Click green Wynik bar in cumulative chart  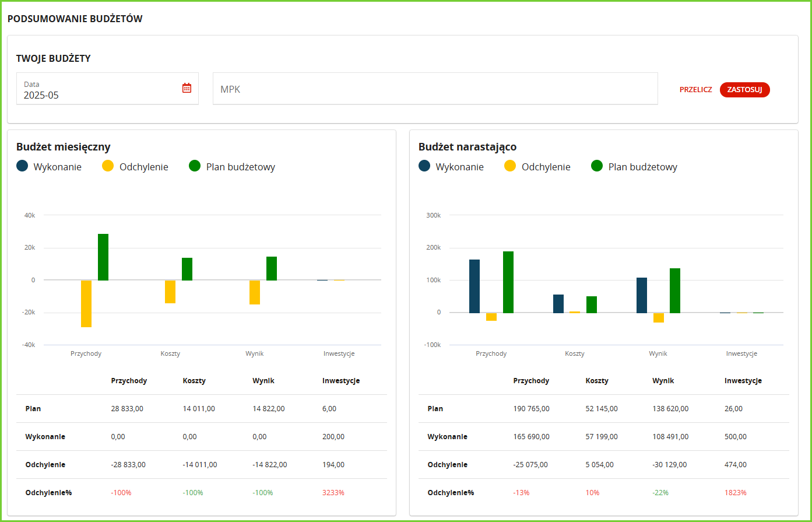pos(675,290)
